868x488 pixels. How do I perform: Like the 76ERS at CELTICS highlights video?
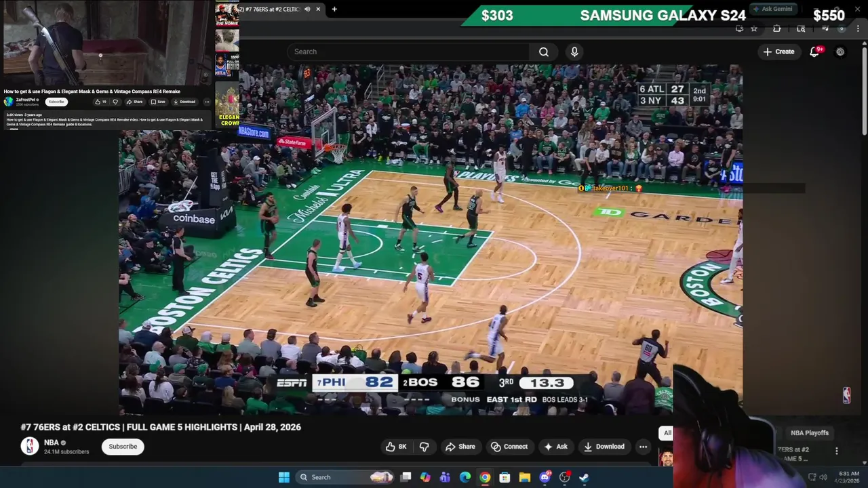point(396,447)
